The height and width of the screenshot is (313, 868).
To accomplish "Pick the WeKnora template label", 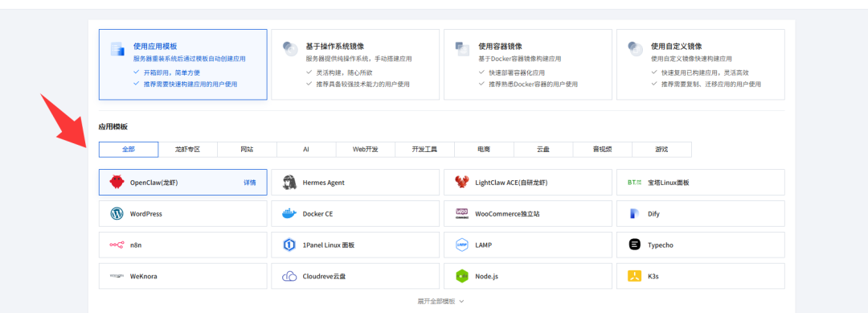I will [144, 276].
